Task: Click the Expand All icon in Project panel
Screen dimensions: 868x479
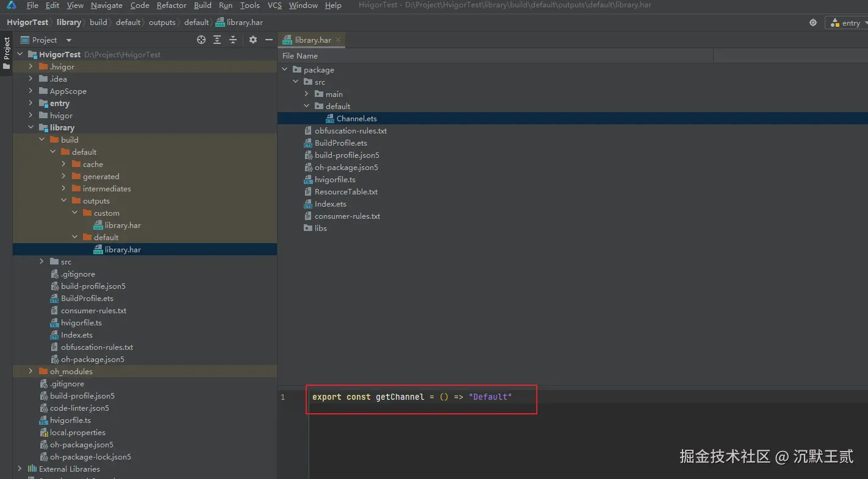Action: 217,40
